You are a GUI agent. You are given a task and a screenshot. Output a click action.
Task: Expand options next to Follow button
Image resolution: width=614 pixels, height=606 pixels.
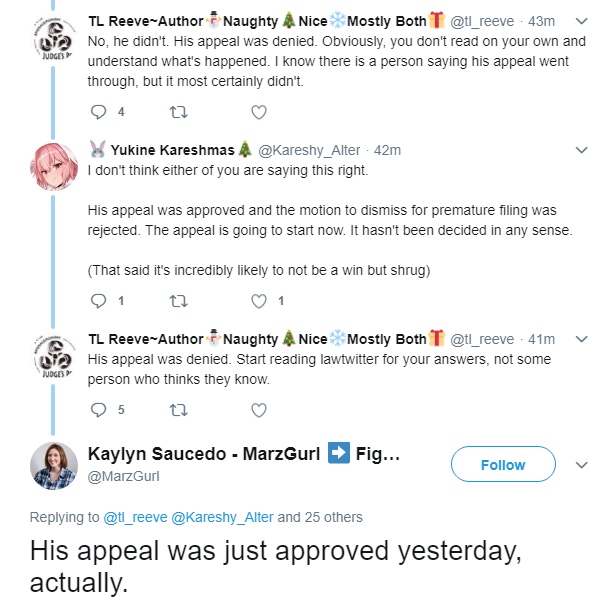coord(582,465)
